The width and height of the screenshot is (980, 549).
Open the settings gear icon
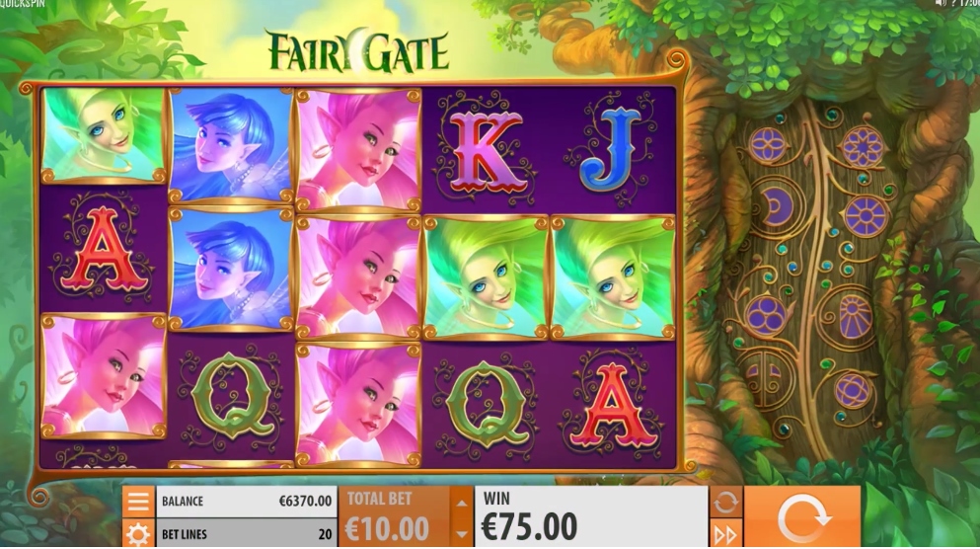[x=138, y=534]
